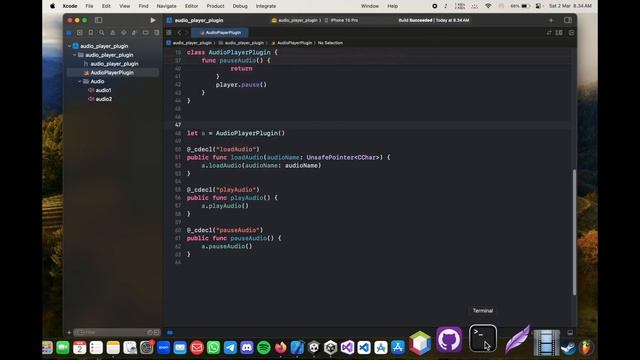Image resolution: width=640 pixels, height=360 pixels.
Task: Open Steam from the dock
Action: coord(568,348)
